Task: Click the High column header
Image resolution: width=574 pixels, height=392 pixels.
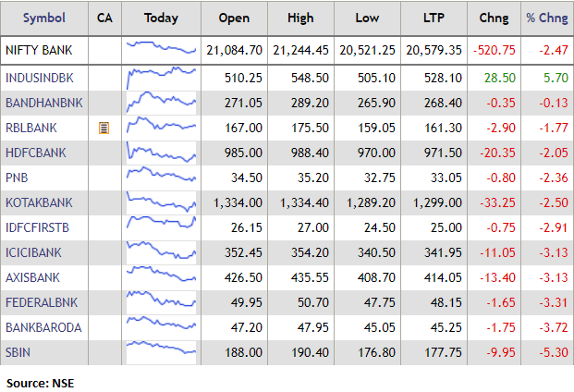Action: point(301,18)
